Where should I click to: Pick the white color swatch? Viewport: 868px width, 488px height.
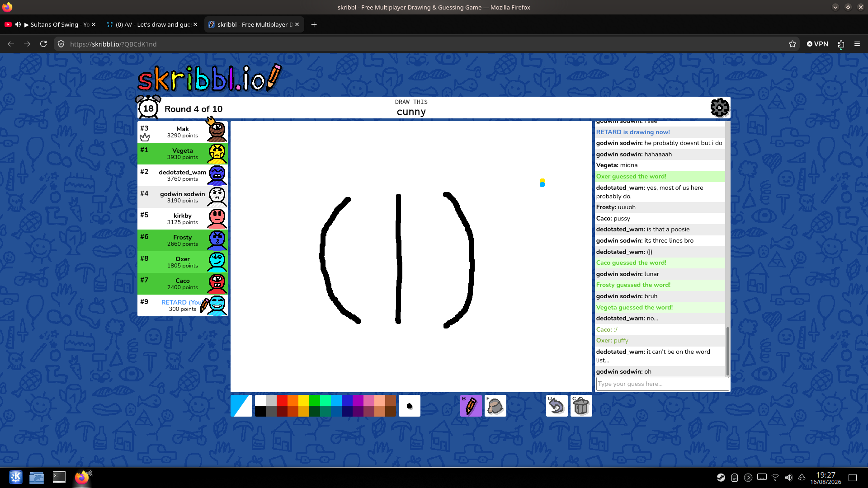point(260,400)
